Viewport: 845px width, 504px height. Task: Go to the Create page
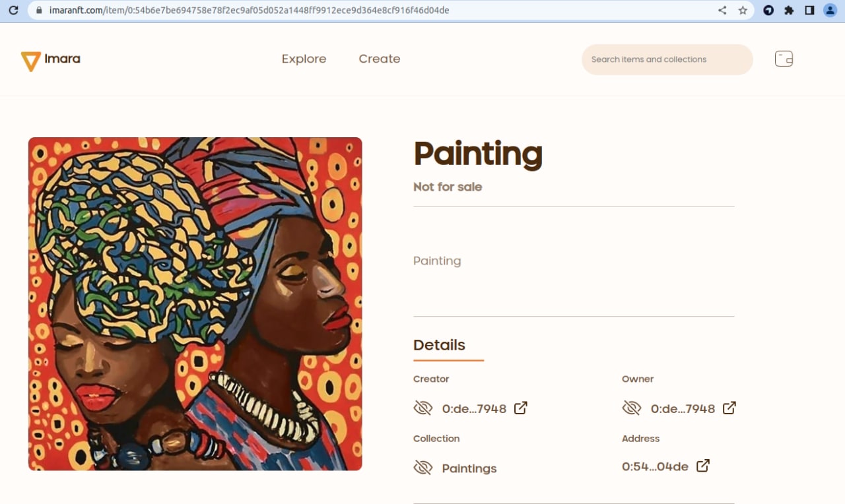380,59
